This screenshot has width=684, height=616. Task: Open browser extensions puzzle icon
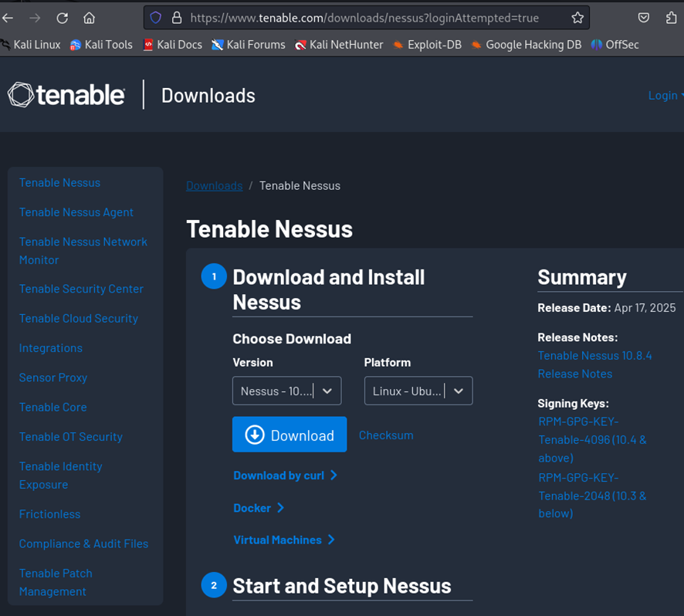(x=671, y=18)
